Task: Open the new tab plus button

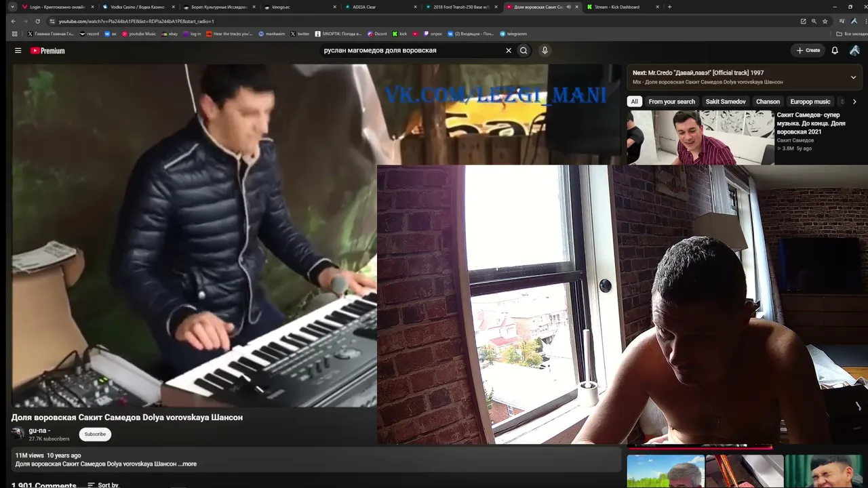Action: point(669,7)
